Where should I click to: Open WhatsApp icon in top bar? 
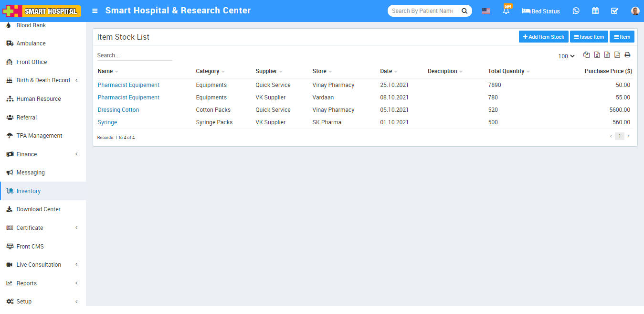coord(576,11)
